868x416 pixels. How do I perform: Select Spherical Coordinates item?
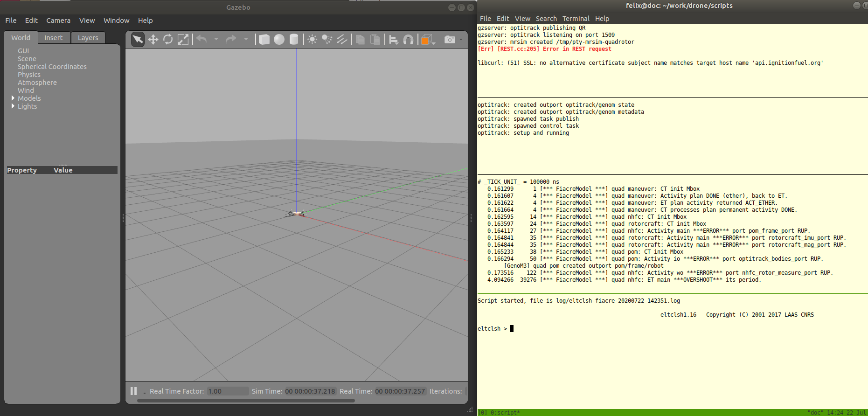point(52,67)
